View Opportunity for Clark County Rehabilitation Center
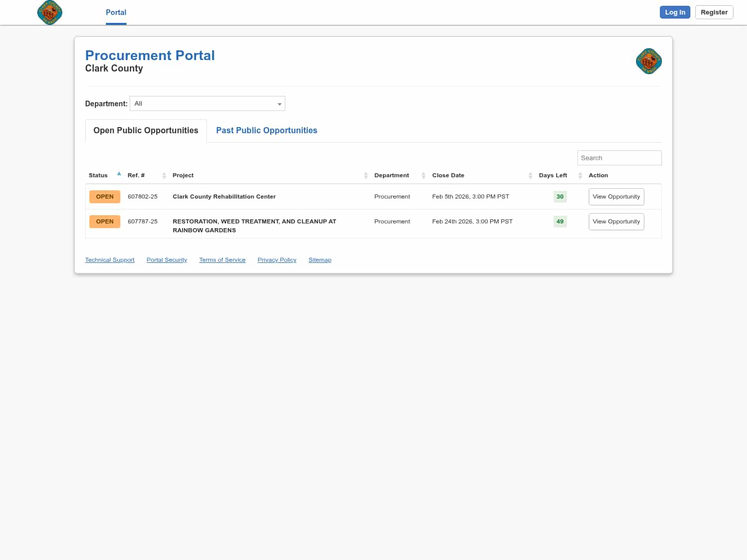The width and height of the screenshot is (747, 560). click(616, 197)
